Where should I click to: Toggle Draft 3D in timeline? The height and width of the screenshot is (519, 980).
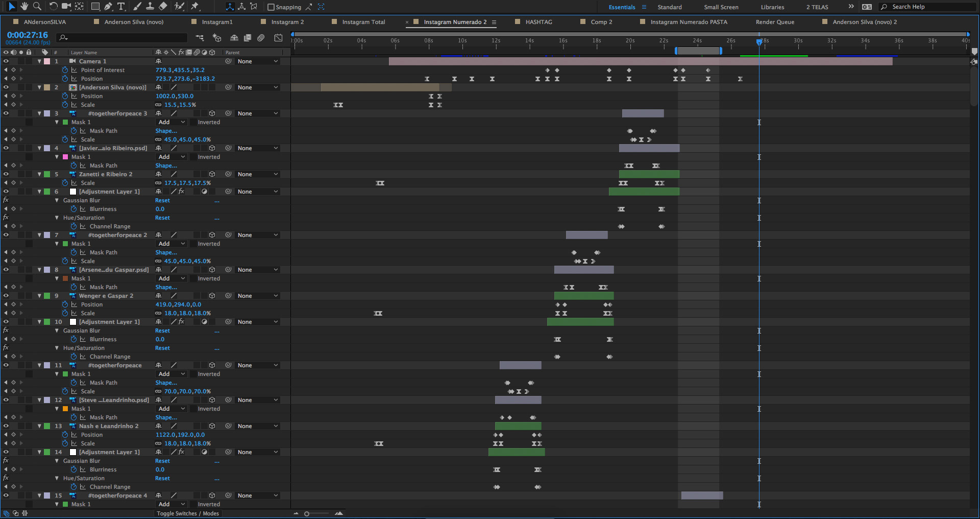coord(217,38)
